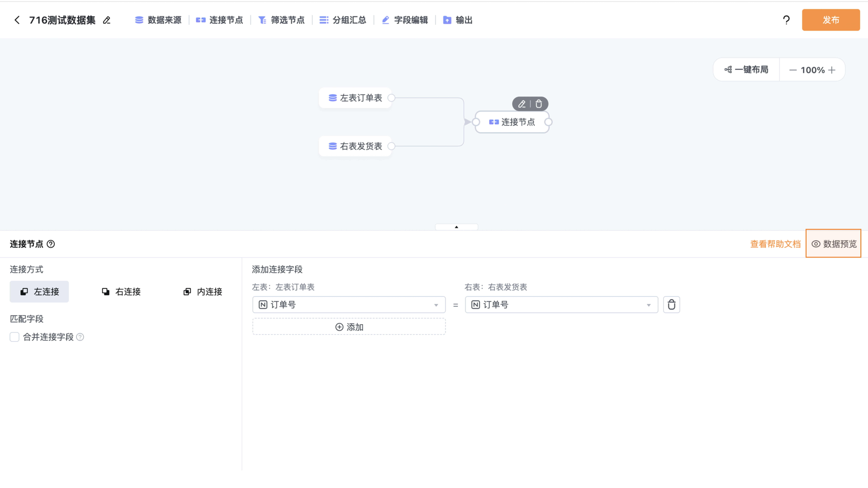The width and height of the screenshot is (868, 488).
Task: Click the 数据来源 database icon
Action: [139, 20]
